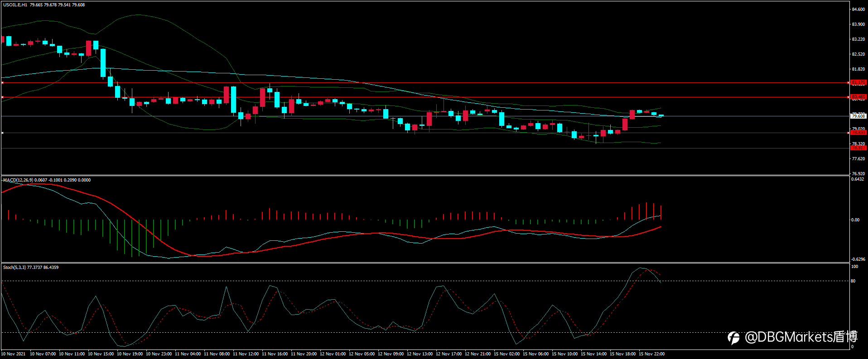The width and height of the screenshot is (868, 359).
Task: Click the Stochastic level 80 label
Action: pyautogui.click(x=853, y=281)
